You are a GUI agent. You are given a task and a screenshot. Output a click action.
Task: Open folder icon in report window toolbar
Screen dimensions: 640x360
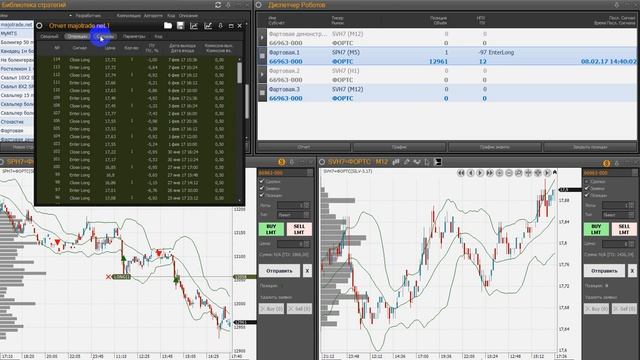pos(167,26)
